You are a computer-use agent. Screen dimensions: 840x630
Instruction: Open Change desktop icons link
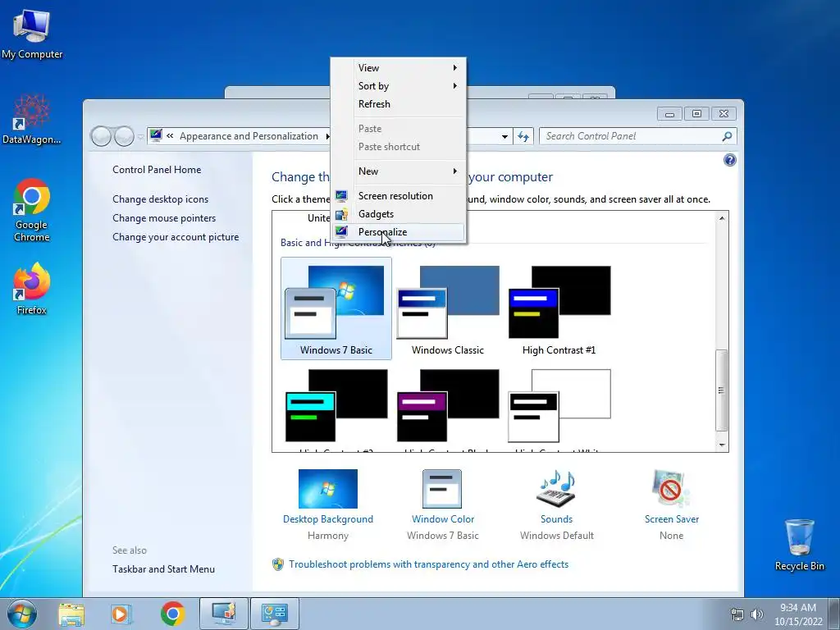click(x=160, y=199)
